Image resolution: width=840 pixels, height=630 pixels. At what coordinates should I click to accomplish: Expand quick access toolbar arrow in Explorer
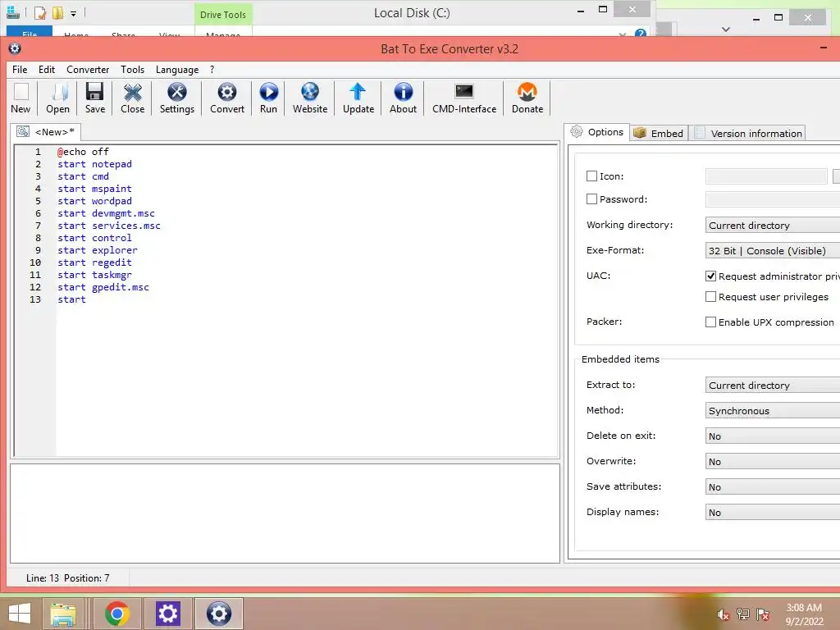73,13
